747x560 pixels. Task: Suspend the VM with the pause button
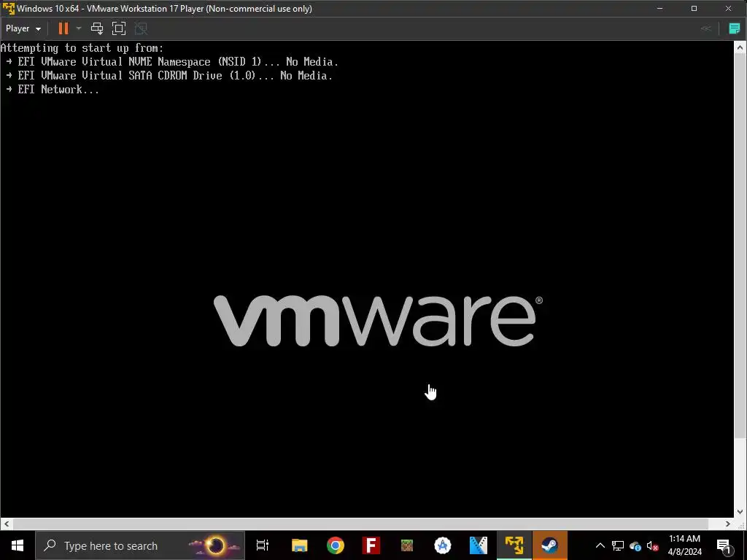(63, 28)
